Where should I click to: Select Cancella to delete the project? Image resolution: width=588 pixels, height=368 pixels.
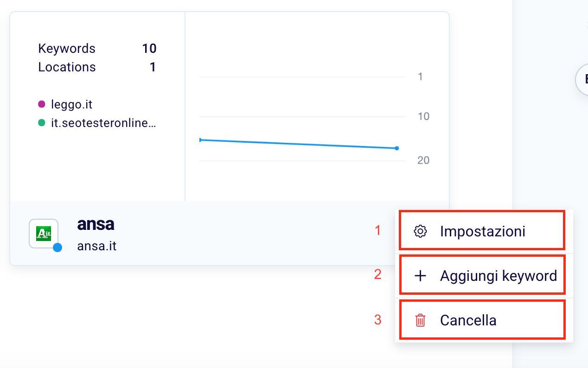(x=468, y=320)
